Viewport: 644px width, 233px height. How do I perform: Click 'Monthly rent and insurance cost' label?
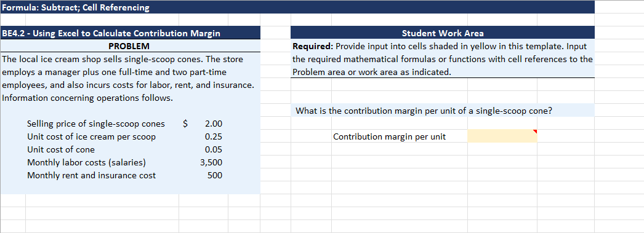(91, 176)
